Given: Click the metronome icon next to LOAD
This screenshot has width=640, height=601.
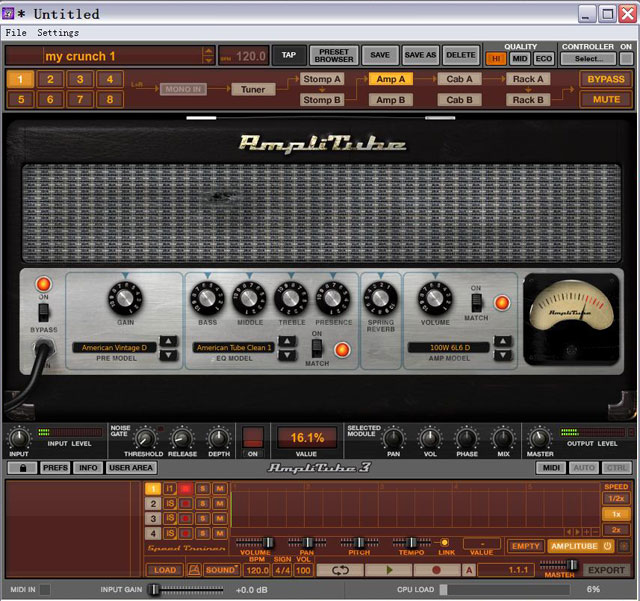Looking at the screenshot, I should click(194, 570).
